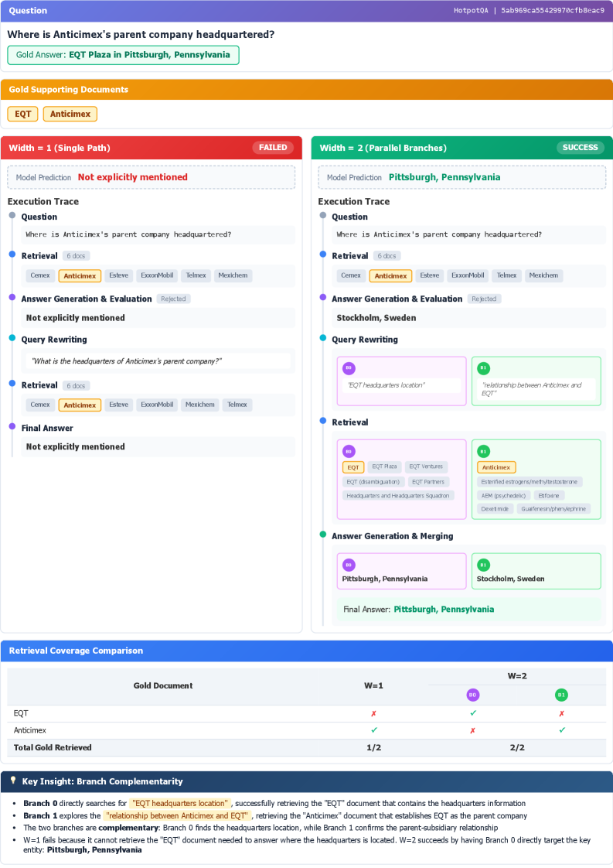Viewport: 613px width, 868px height.
Task: Click the 1/2 total in the W=1 column
Action: [373, 747]
